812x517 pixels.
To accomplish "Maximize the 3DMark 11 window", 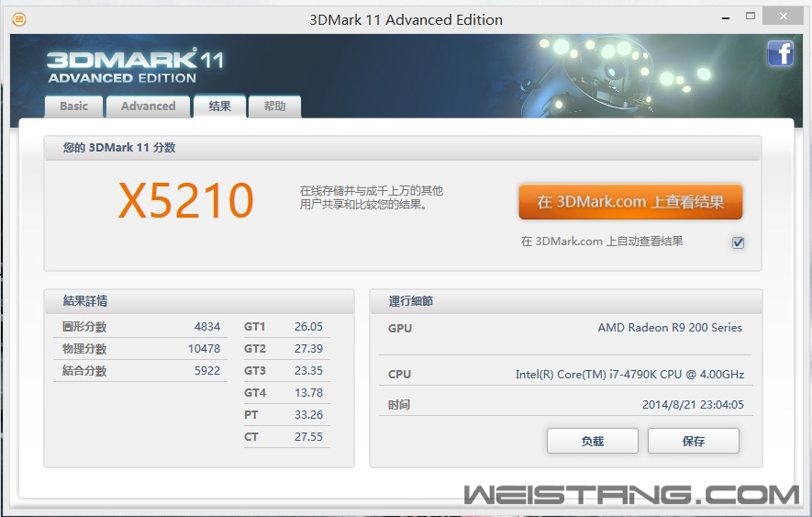I will click(751, 17).
